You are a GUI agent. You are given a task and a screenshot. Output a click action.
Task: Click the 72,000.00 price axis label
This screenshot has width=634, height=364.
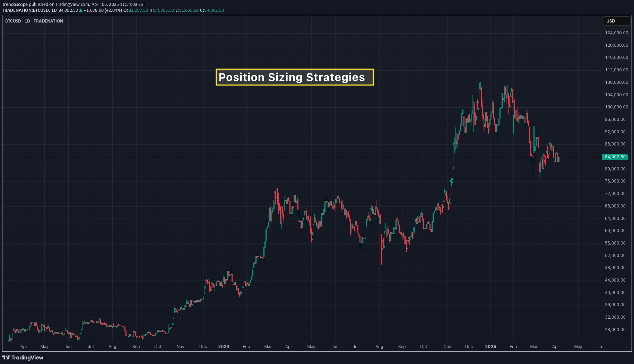click(x=615, y=194)
